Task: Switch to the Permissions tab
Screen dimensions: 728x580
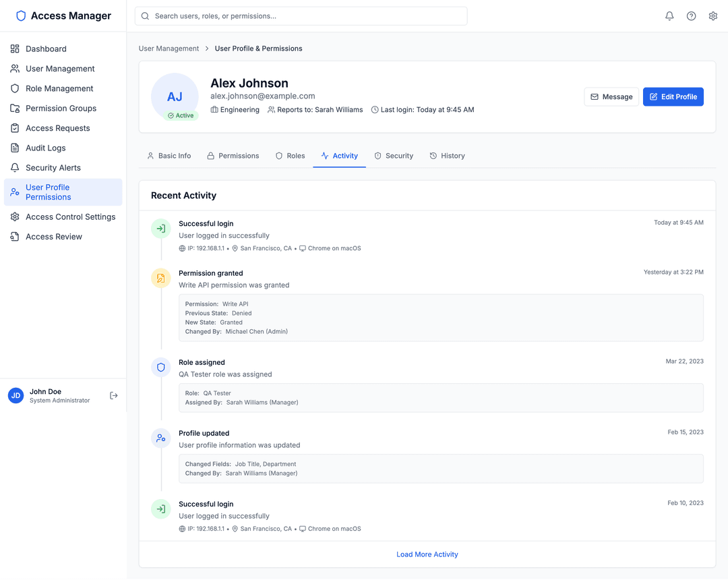Action: [233, 155]
